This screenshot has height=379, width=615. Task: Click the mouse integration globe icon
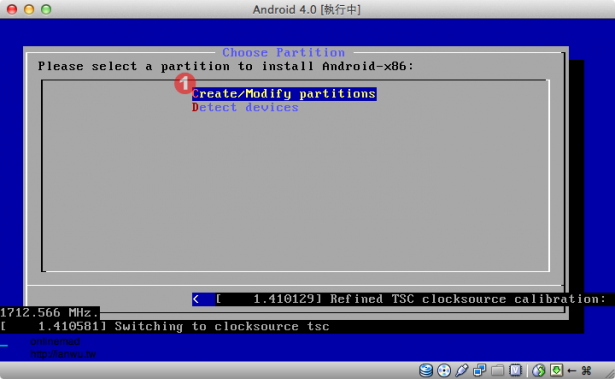[x=539, y=370]
